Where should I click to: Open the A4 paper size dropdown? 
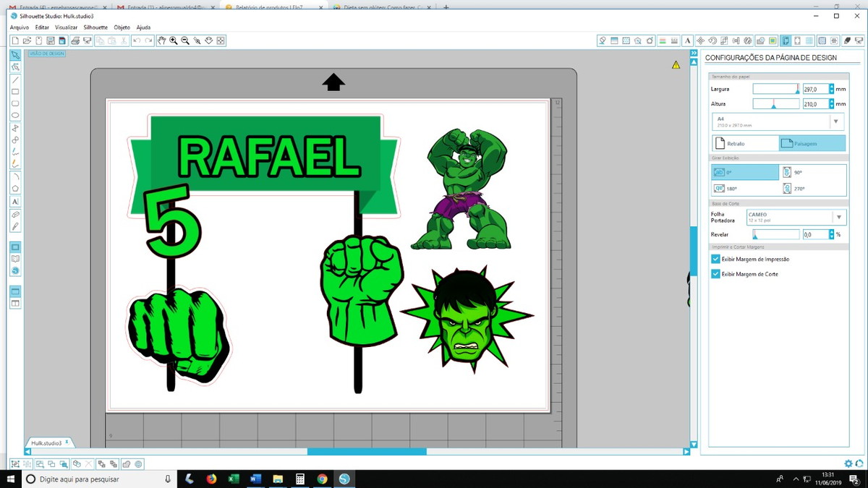point(778,121)
